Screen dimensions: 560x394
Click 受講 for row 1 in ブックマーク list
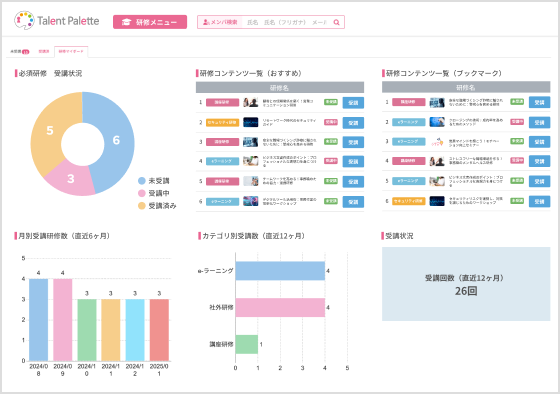pyautogui.click(x=539, y=103)
